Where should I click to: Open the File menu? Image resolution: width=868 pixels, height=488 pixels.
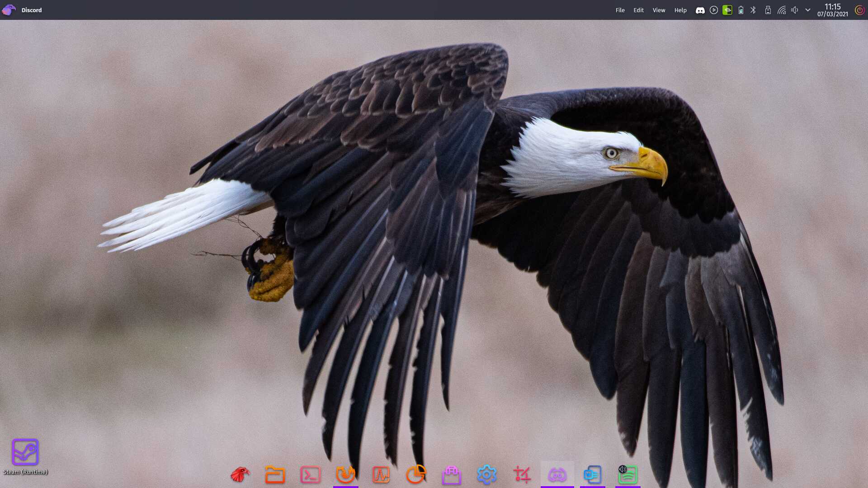[x=620, y=10]
